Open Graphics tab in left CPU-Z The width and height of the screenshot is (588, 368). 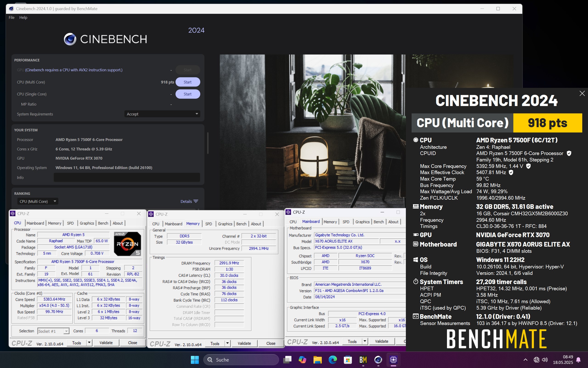(87, 223)
